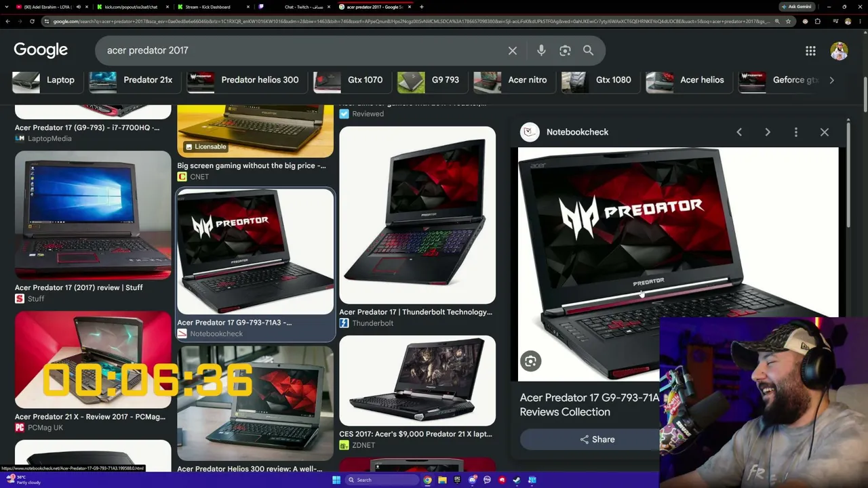
Task: Open the Predator Helios 300 review image
Action: (255, 403)
